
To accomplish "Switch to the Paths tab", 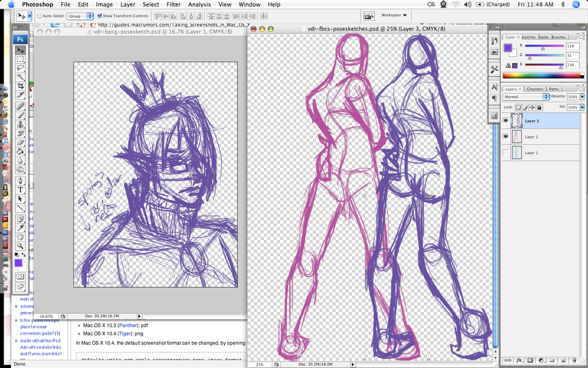I will (554, 89).
